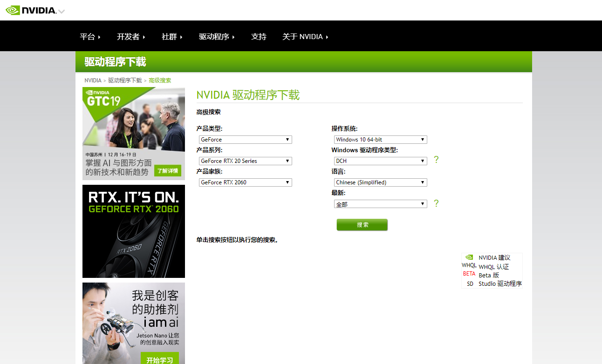Click the 驱动程序下载 breadcrumb link
This screenshot has width=602, height=364.
point(125,81)
